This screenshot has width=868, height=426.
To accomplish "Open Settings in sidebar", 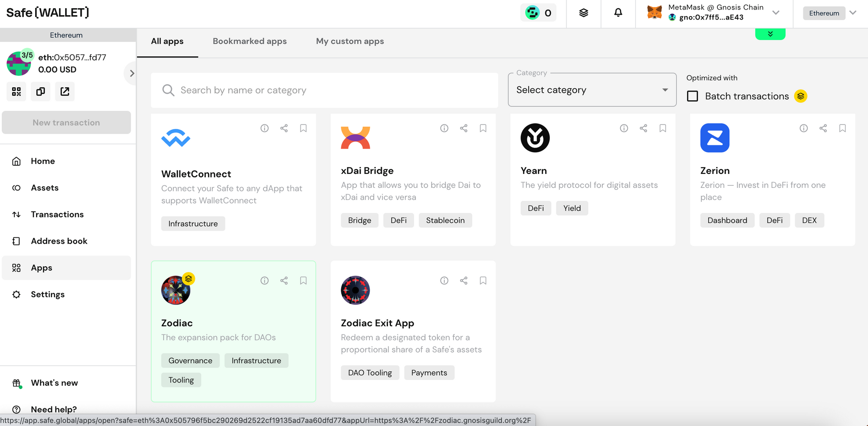I will click(x=66, y=295).
